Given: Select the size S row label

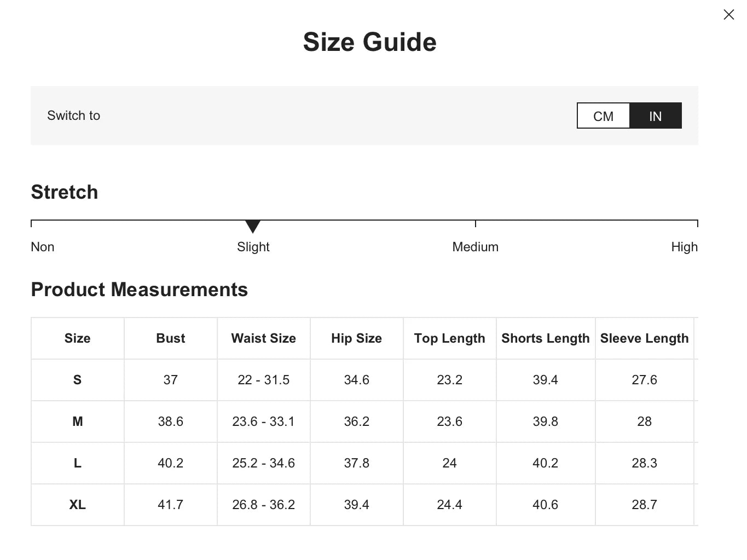Looking at the screenshot, I should [77, 380].
